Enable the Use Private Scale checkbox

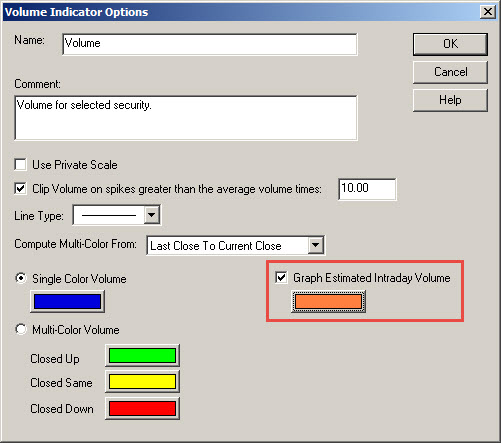(20, 165)
